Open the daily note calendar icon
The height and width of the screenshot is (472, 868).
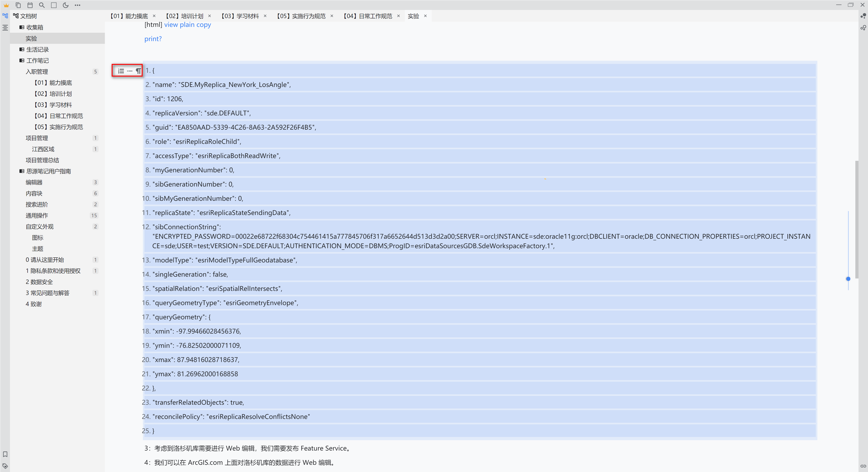(x=30, y=5)
